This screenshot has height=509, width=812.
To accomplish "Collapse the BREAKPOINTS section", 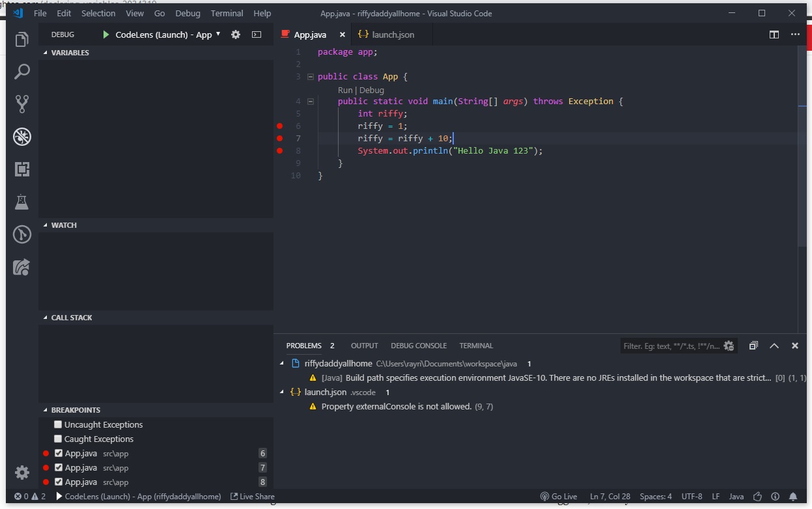I will [156, 410].
